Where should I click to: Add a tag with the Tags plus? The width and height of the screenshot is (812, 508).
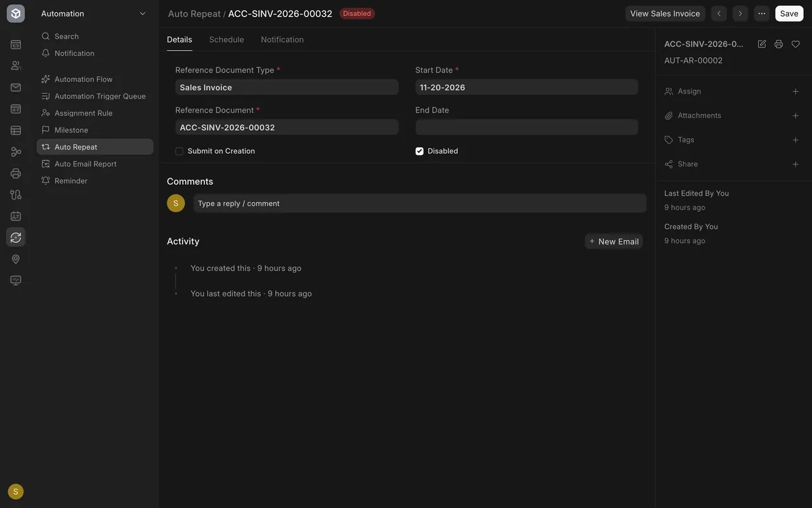pos(796,140)
